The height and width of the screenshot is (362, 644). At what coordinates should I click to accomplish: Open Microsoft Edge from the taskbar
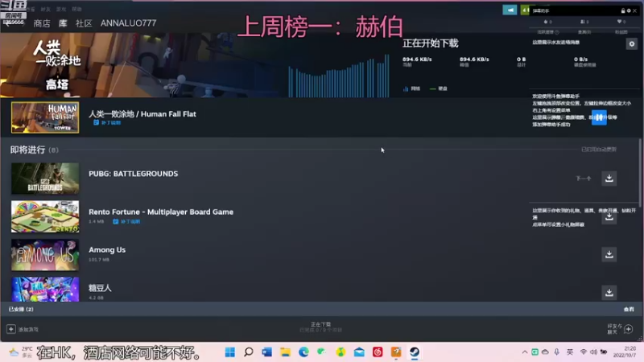303,352
